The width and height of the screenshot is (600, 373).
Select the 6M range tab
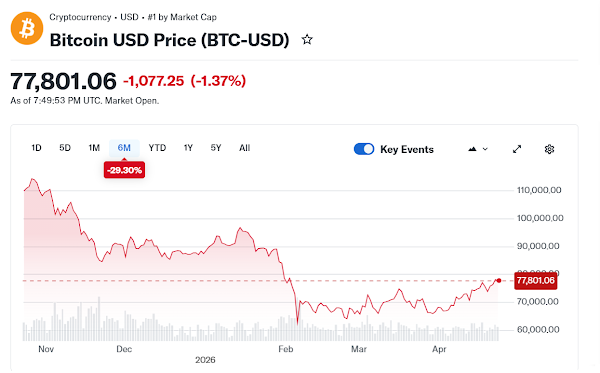[124, 148]
